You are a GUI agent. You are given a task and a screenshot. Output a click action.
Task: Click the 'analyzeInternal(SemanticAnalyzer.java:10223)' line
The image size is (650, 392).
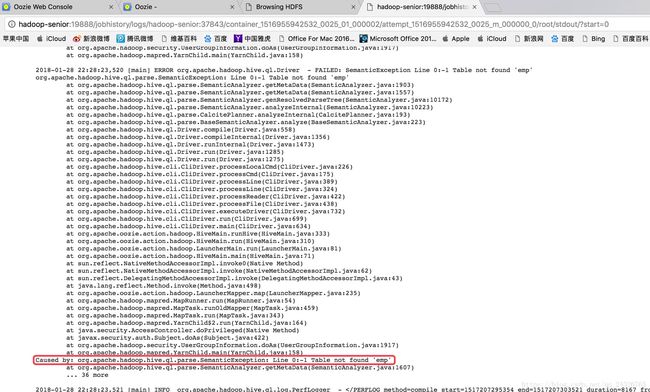point(250,107)
